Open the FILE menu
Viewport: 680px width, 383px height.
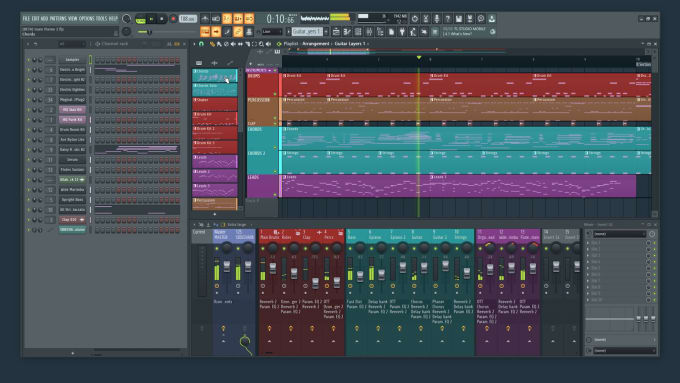[26, 19]
